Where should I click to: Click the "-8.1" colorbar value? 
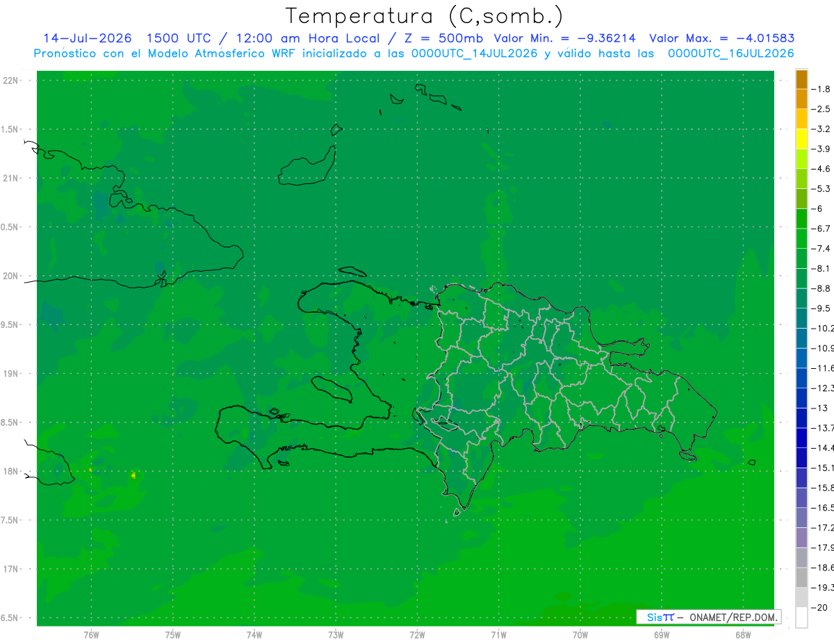click(821, 268)
